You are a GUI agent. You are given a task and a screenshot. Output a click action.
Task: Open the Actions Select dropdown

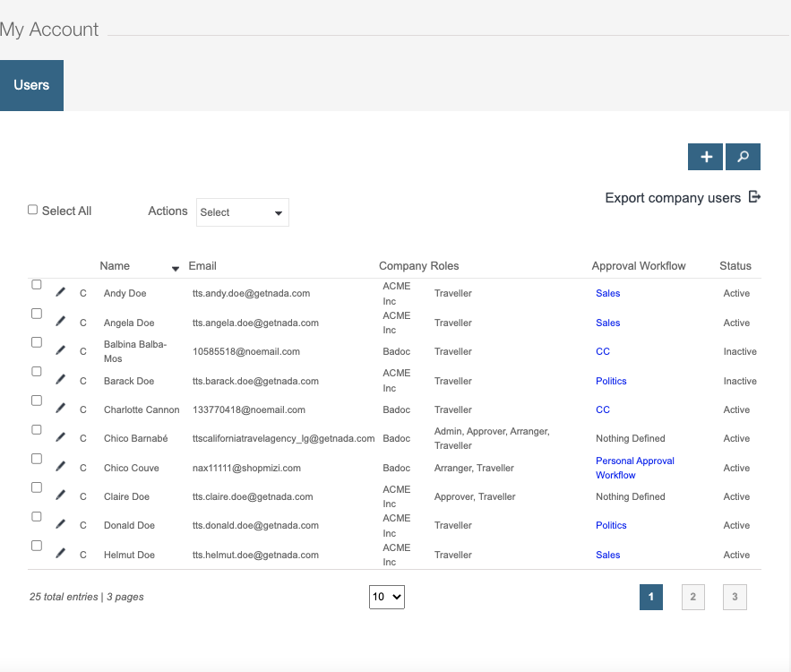pos(242,212)
